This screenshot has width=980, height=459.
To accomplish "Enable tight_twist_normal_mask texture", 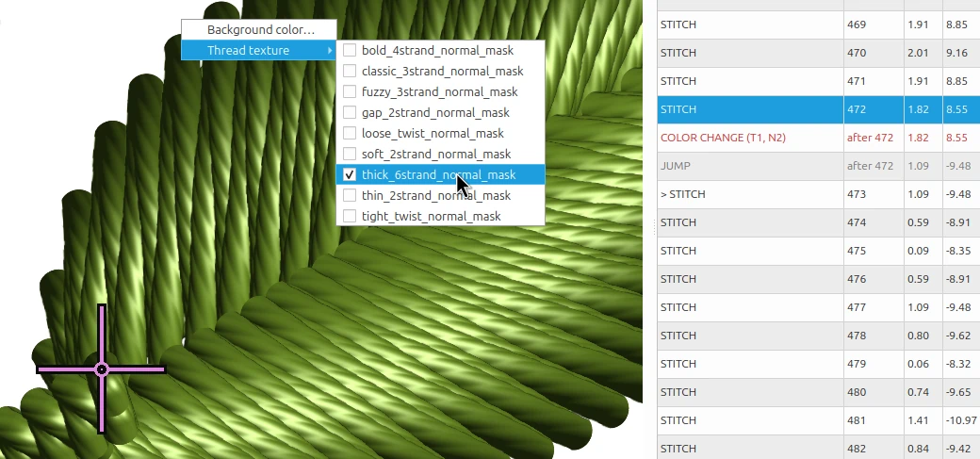I will pos(440,216).
